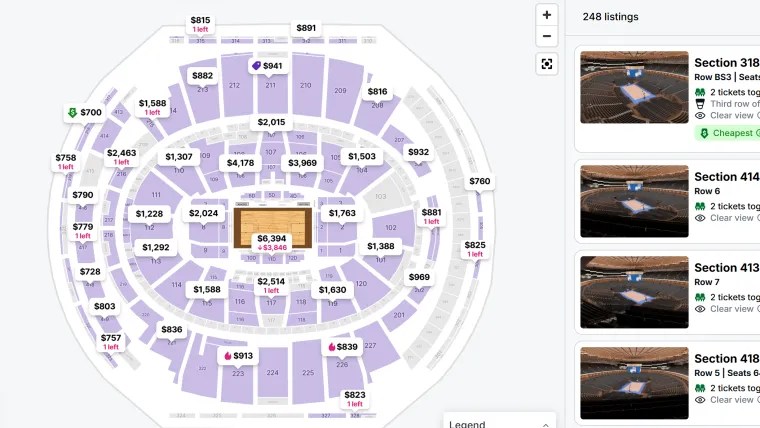Click the cheapest $700 price marker
The image size is (760, 428).
click(x=84, y=113)
